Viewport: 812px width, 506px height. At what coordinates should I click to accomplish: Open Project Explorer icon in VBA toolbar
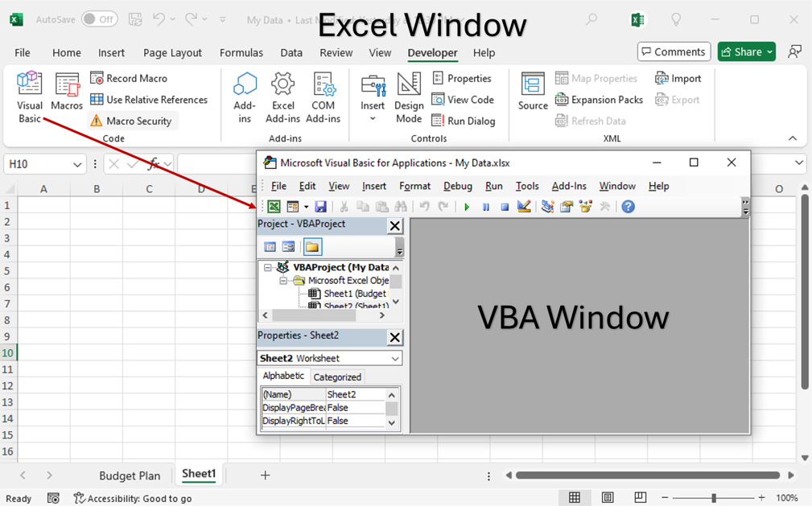(x=547, y=207)
